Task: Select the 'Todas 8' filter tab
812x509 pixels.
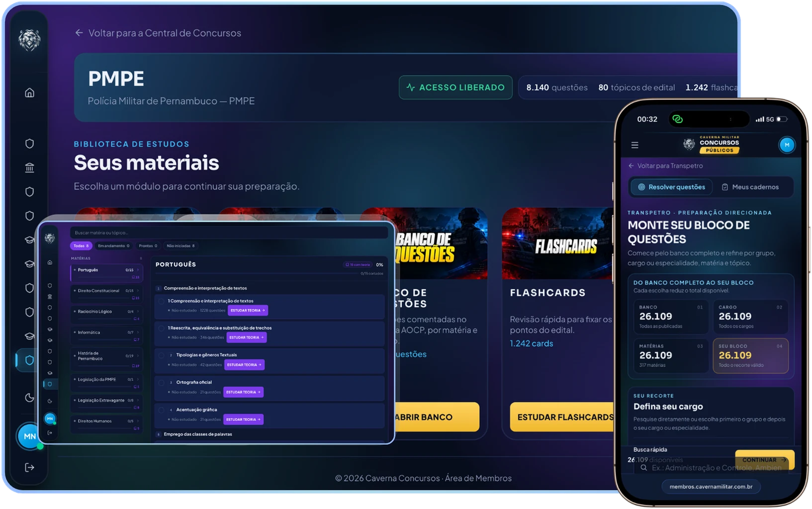Action: (81, 246)
